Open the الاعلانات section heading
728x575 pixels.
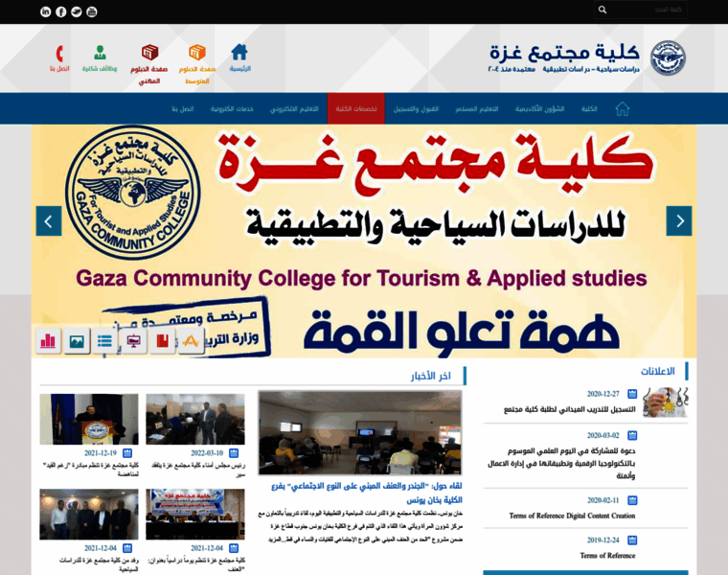coord(657,371)
